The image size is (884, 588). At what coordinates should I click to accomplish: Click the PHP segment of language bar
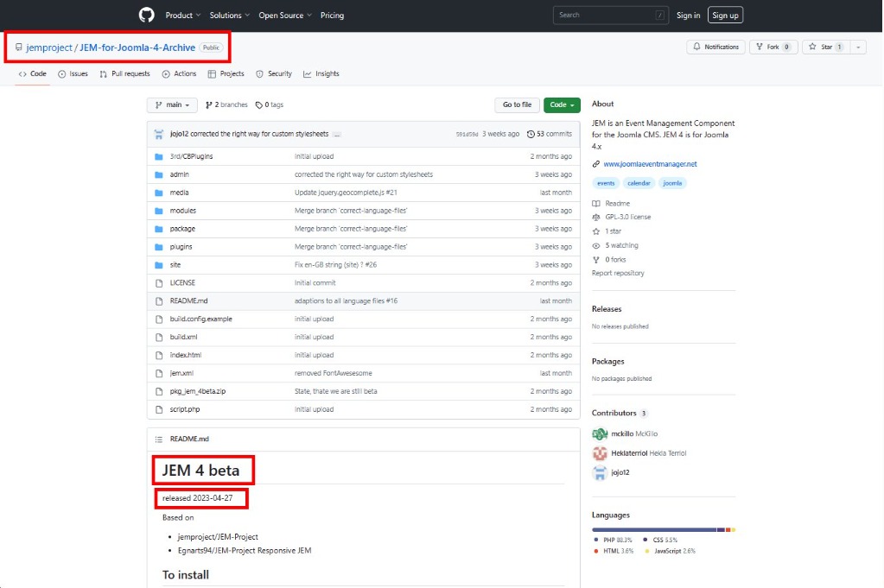click(654, 530)
